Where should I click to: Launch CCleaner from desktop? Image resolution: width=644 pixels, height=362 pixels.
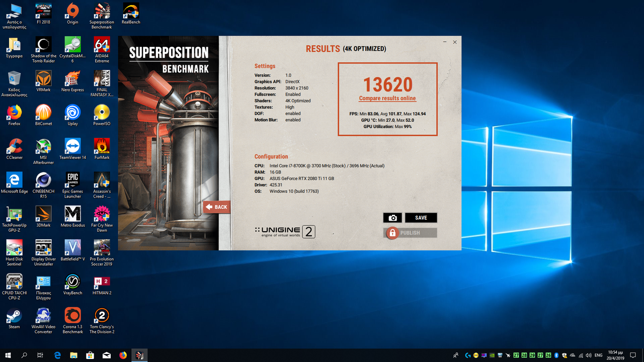coord(15,149)
